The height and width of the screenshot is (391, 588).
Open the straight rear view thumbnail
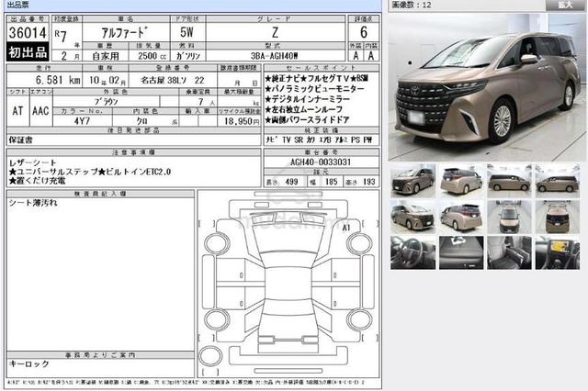click(x=558, y=217)
